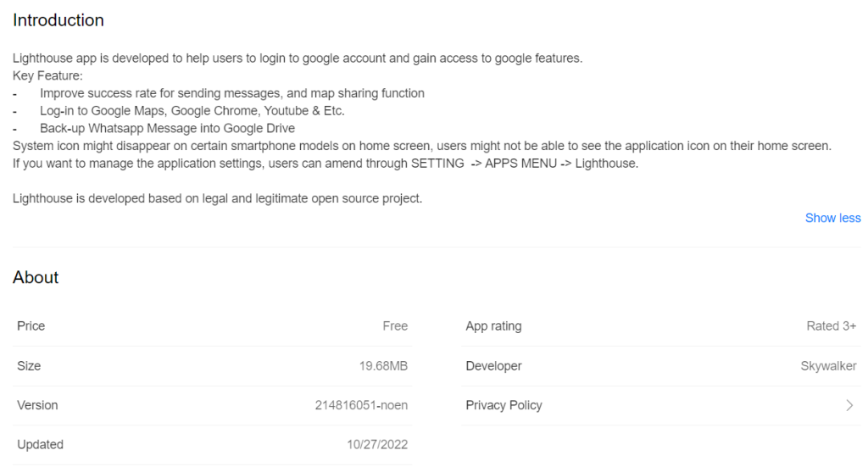
Task: Click the Updated row label
Action: [x=40, y=444]
